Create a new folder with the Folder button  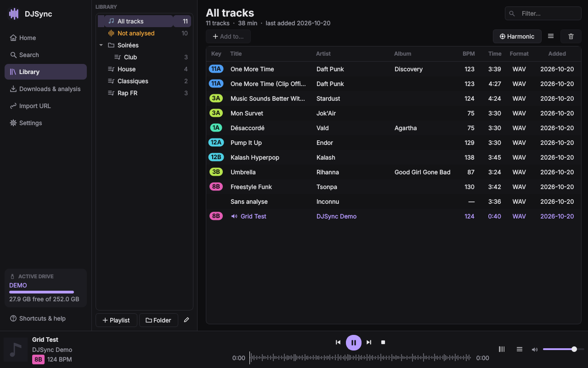158,320
